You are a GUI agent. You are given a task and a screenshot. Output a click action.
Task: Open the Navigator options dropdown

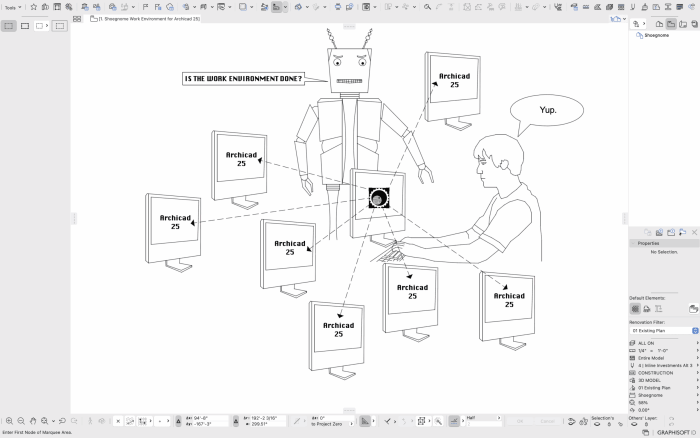[639, 24]
